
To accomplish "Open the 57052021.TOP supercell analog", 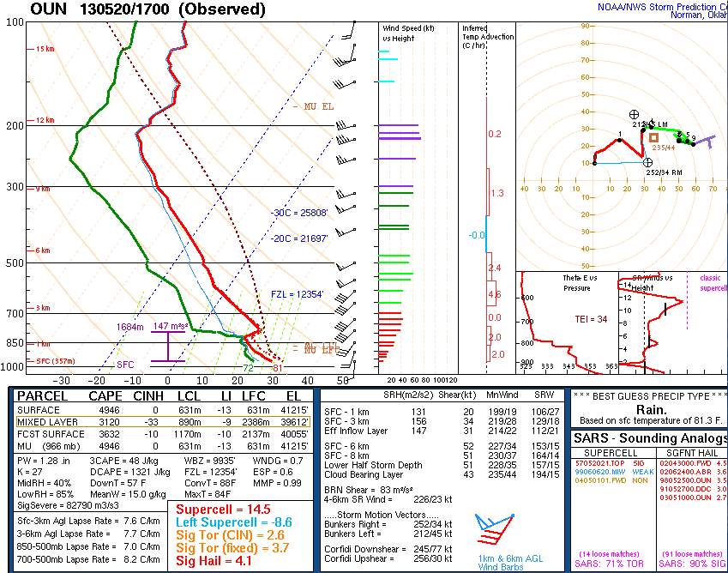I will tap(600, 463).
